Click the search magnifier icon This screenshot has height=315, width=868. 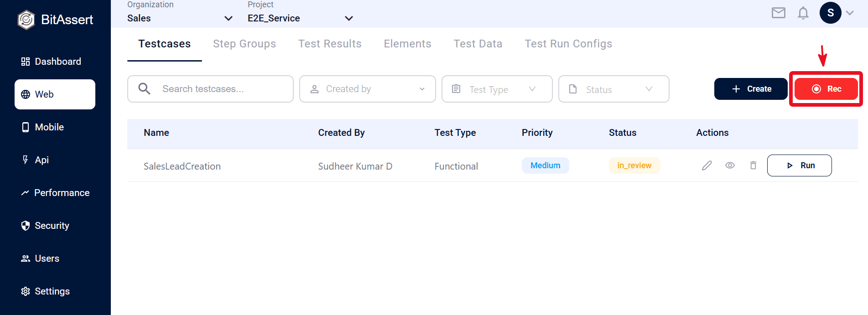[x=144, y=88]
